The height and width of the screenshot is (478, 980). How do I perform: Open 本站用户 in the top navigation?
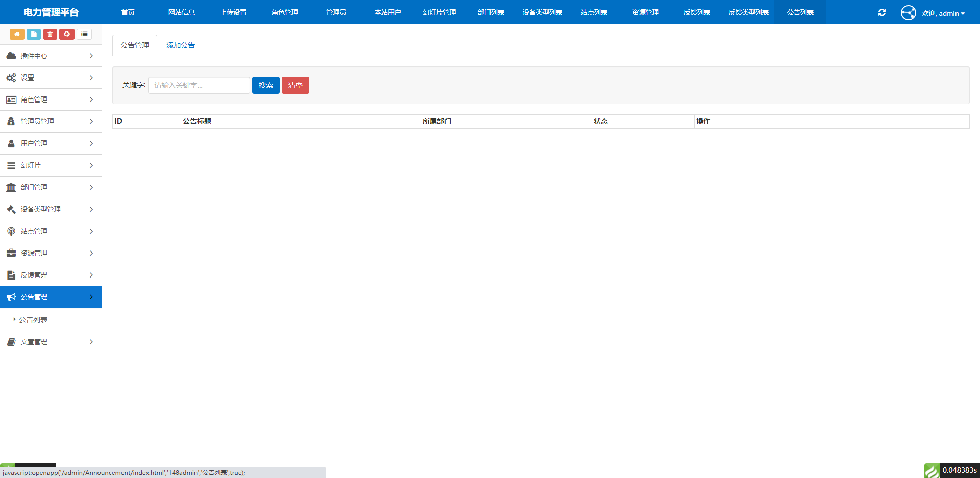pyautogui.click(x=388, y=12)
